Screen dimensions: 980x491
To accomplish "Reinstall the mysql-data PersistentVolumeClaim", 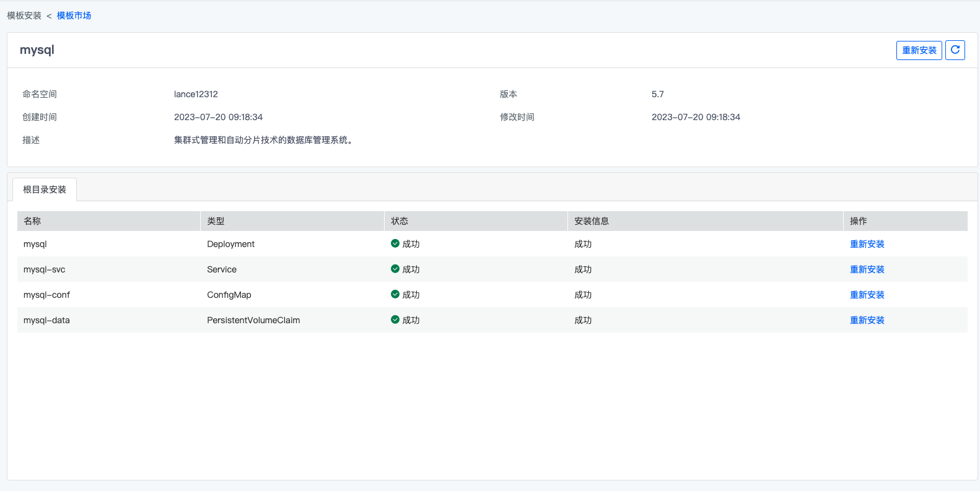I will (867, 320).
